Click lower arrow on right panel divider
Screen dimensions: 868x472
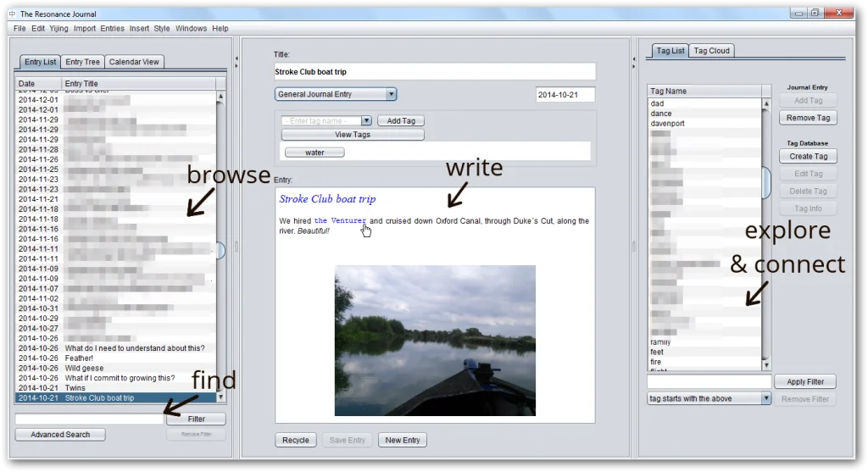[635, 66]
